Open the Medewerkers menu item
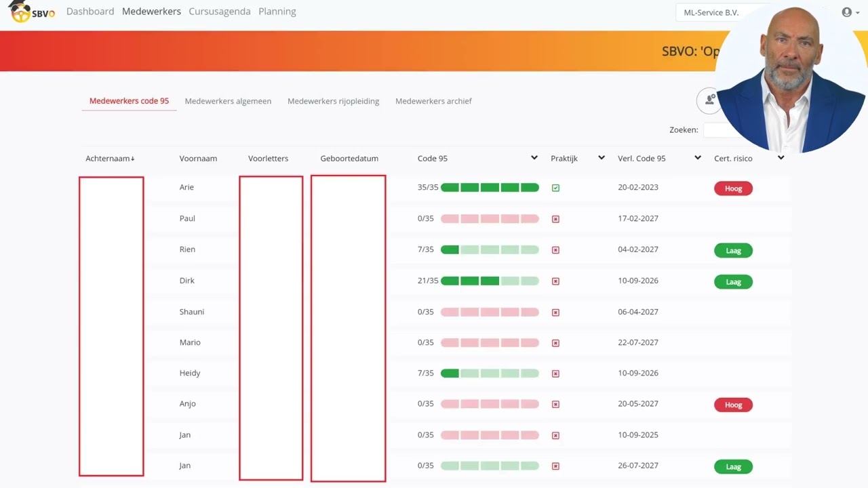This screenshot has height=488, width=868. click(151, 12)
